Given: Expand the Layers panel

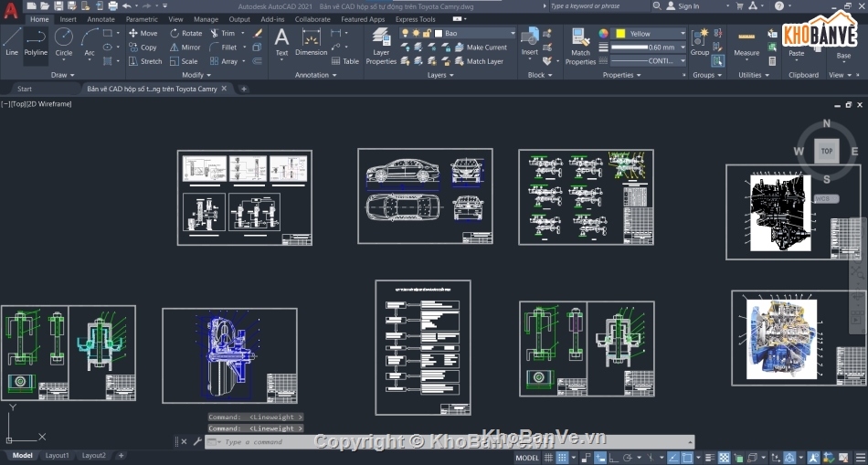Looking at the screenshot, I should (x=440, y=75).
